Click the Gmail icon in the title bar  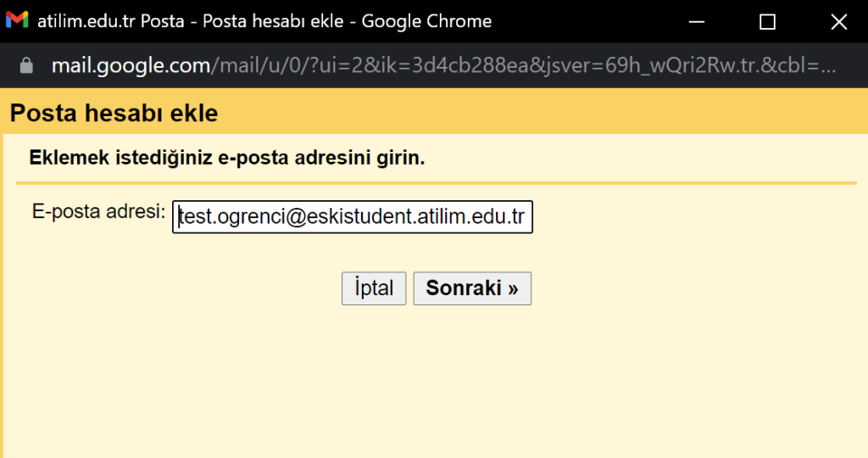pos(17,21)
